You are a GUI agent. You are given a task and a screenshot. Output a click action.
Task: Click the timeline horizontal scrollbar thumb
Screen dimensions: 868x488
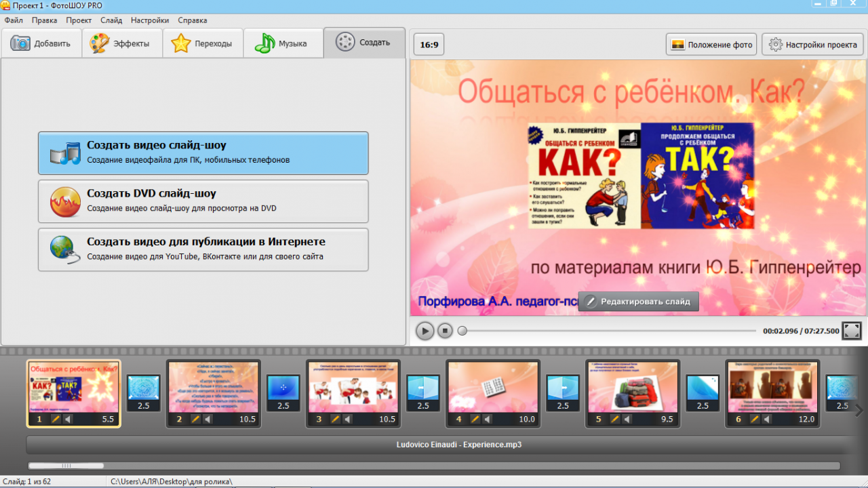tap(66, 466)
